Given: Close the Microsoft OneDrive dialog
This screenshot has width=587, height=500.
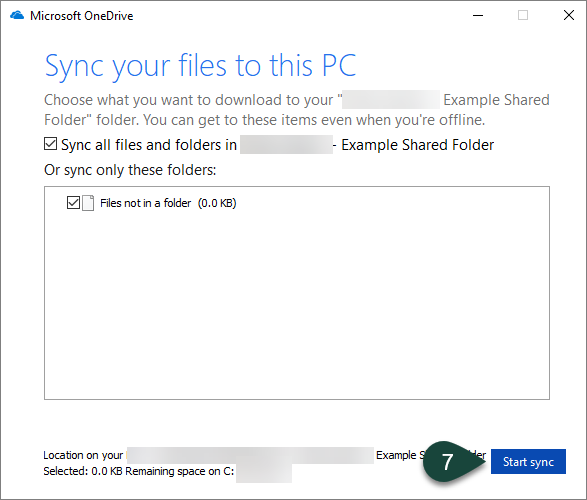Looking at the screenshot, I should 569,16.
